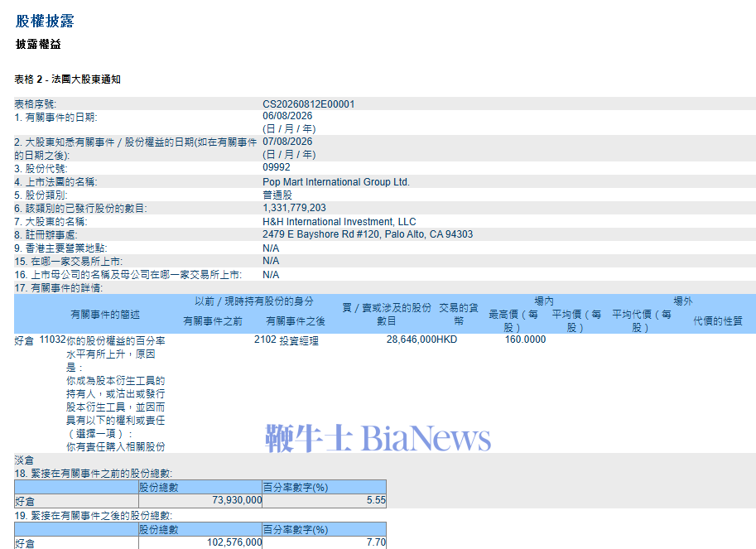
Task: Click the 場內 header
Action: 544,301
